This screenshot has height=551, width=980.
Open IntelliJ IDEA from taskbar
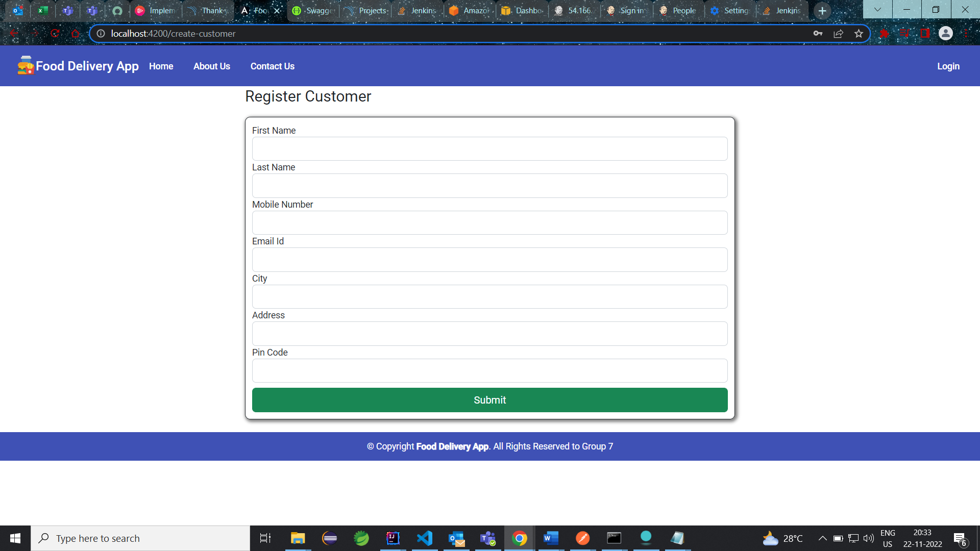click(x=393, y=538)
